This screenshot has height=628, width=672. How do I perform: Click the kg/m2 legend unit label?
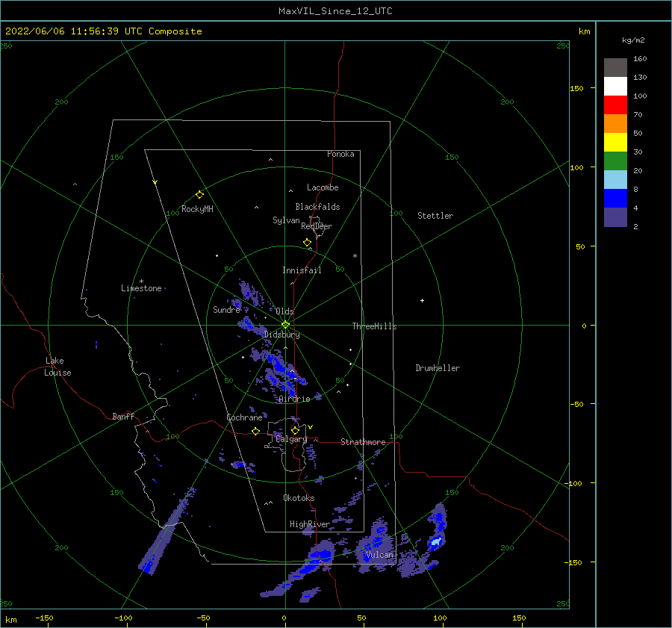[x=633, y=40]
